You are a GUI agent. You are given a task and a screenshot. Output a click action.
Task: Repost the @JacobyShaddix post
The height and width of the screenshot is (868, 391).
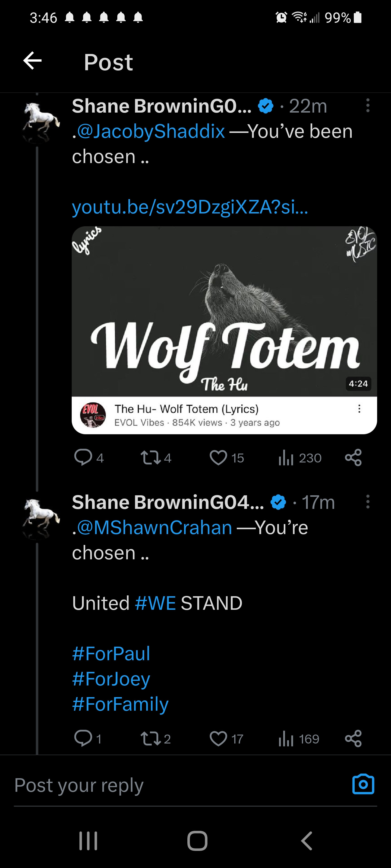tap(150, 457)
